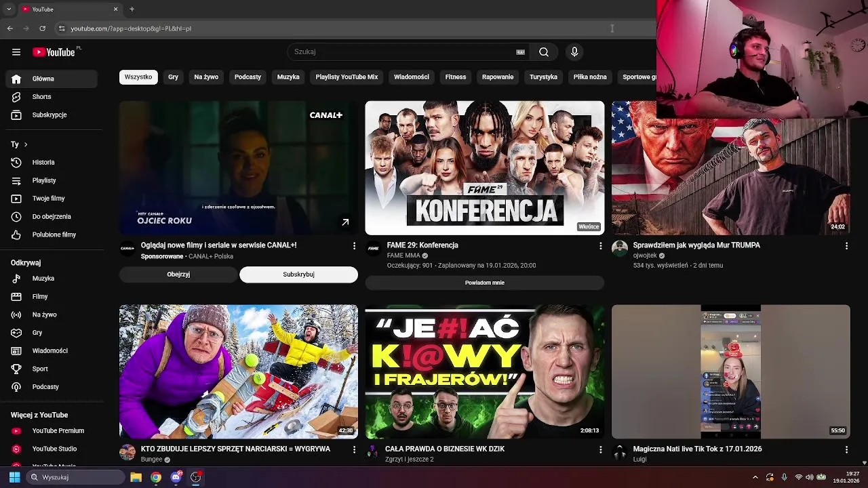Click the Windows taskbar Wyszukaj search box

(x=75, y=477)
